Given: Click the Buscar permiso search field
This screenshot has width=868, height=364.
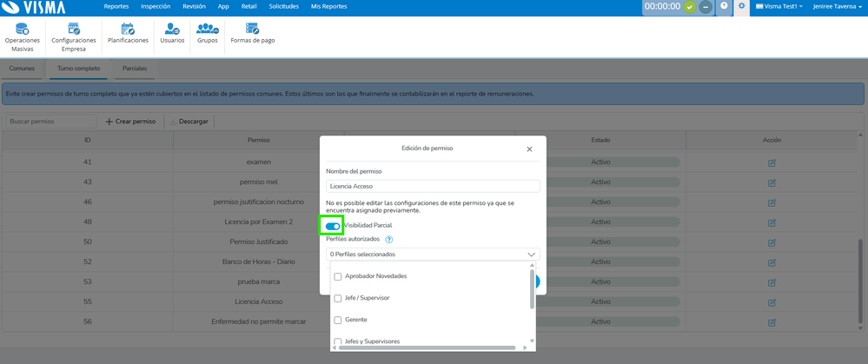Looking at the screenshot, I should (51, 122).
